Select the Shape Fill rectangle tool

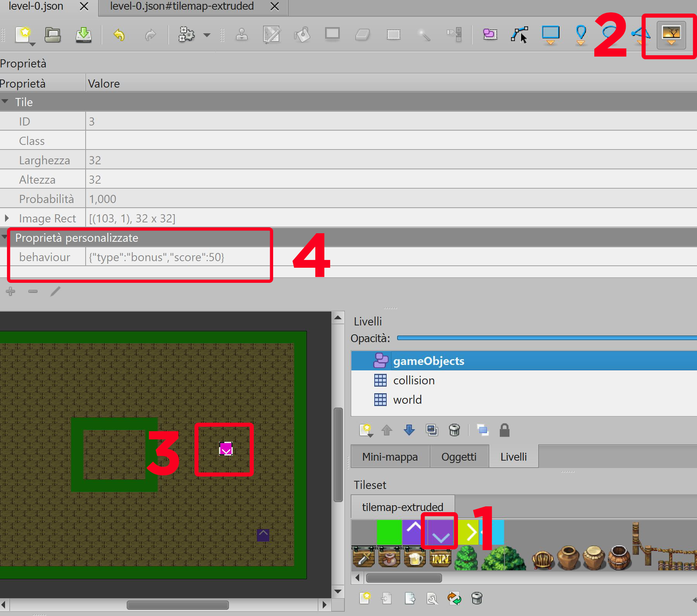click(332, 34)
